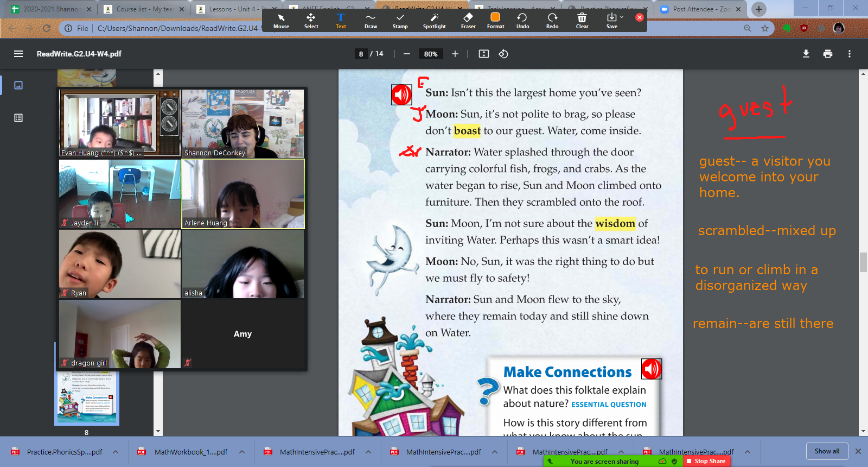Activate the Text annotation tool
This screenshot has height=467, width=868.
point(341,21)
